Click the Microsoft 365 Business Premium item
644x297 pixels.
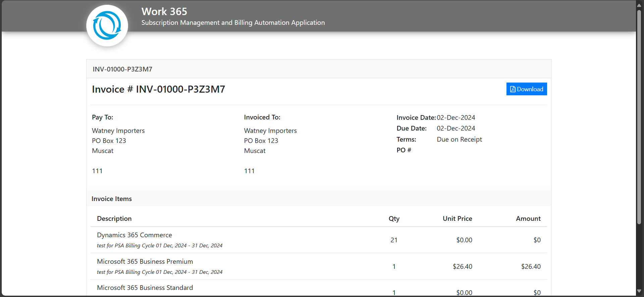click(145, 261)
